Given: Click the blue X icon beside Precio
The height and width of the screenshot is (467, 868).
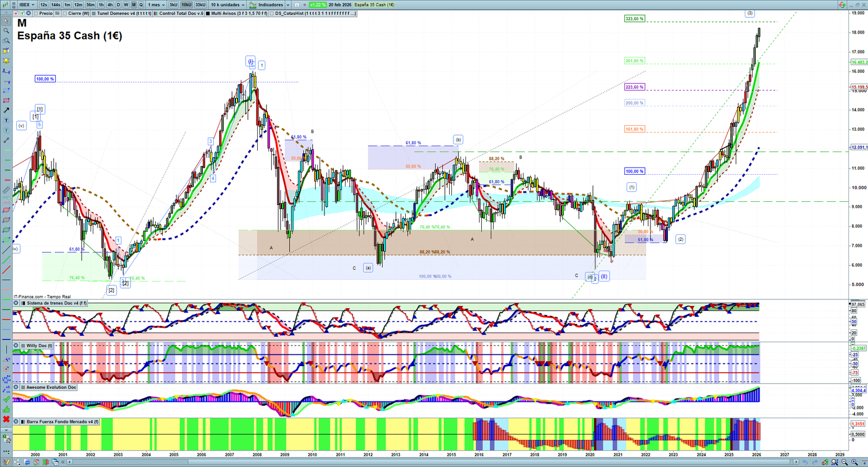Looking at the screenshot, I should 29,14.
